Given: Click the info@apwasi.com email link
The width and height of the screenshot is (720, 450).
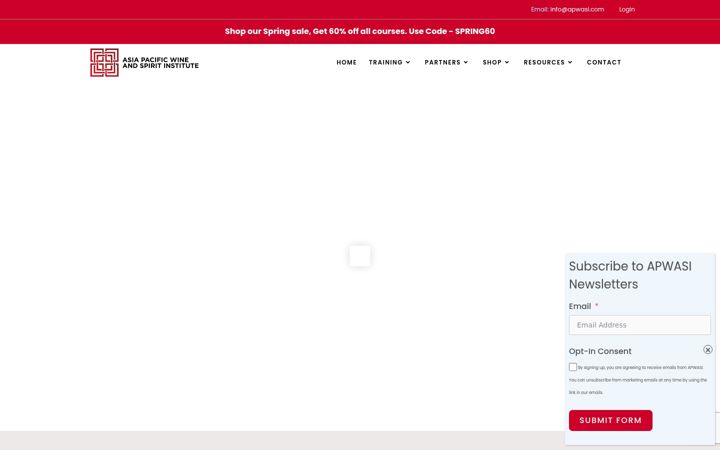Looking at the screenshot, I should [x=577, y=10].
